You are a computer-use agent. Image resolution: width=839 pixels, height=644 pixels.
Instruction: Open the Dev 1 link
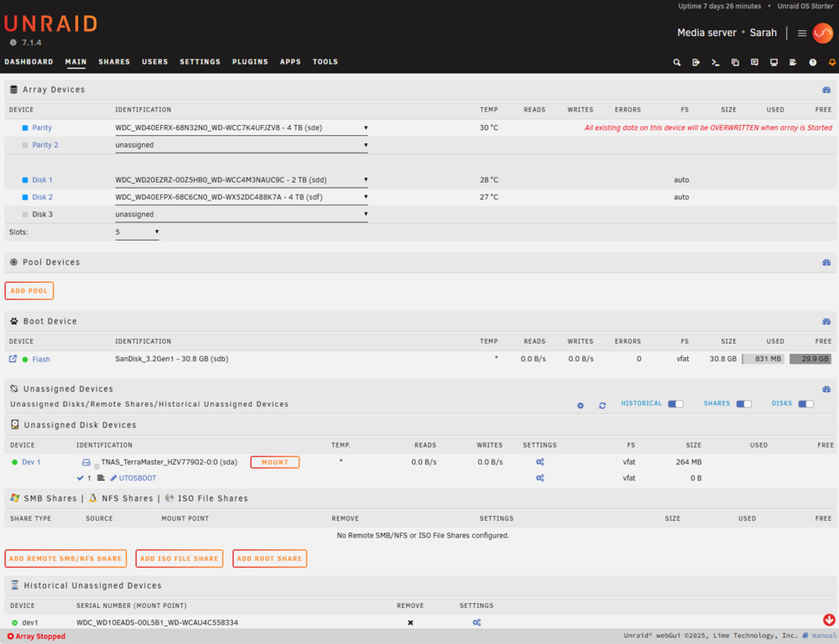point(31,462)
